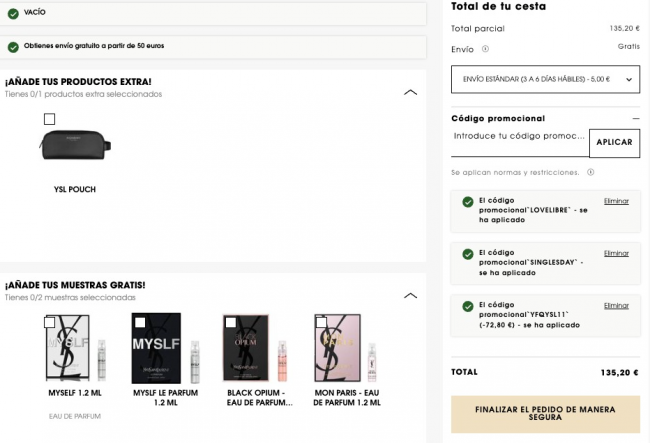
Task: Click the promo code input field
Action: tap(519, 136)
